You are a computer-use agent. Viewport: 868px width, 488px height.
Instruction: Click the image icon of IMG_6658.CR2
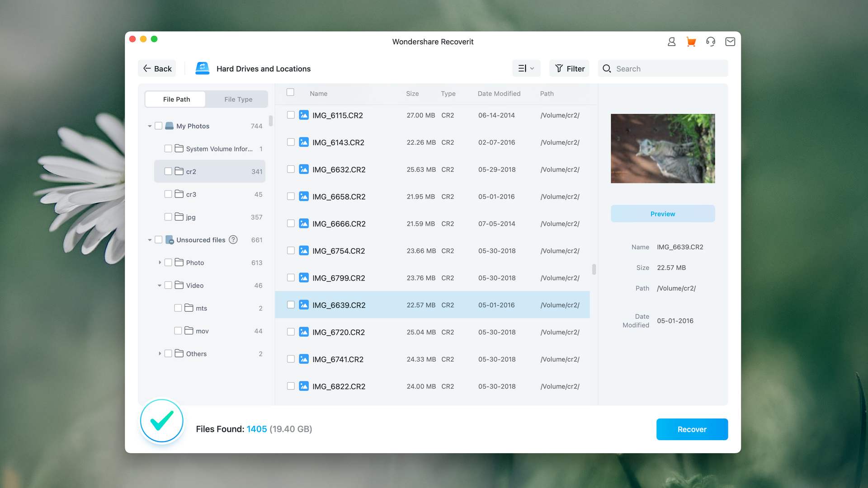point(304,197)
